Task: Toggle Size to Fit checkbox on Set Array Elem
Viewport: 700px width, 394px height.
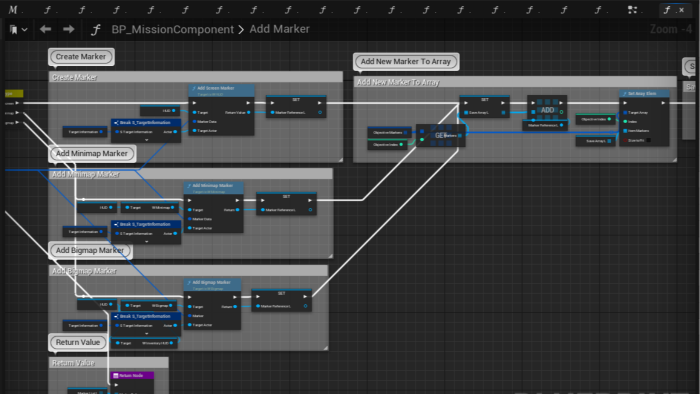Action: [648, 140]
